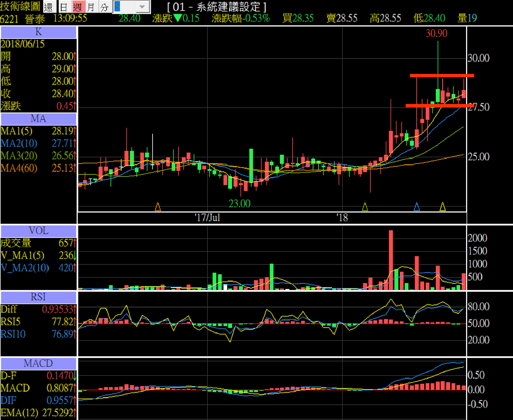The height and width of the screenshot is (420, 513).
Task: Click the RSI Diff value row
Action: (38, 309)
